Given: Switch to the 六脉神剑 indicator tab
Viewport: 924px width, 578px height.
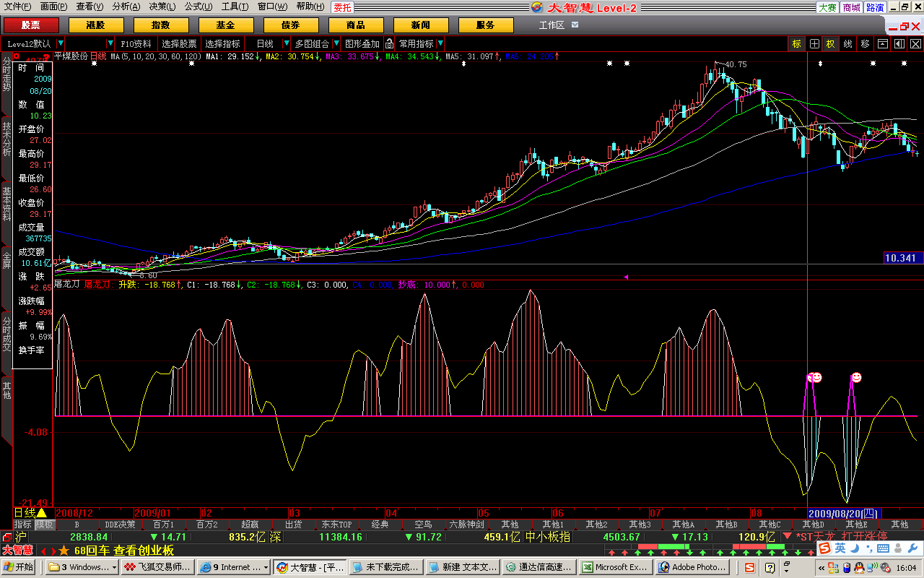Looking at the screenshot, I should [x=466, y=525].
